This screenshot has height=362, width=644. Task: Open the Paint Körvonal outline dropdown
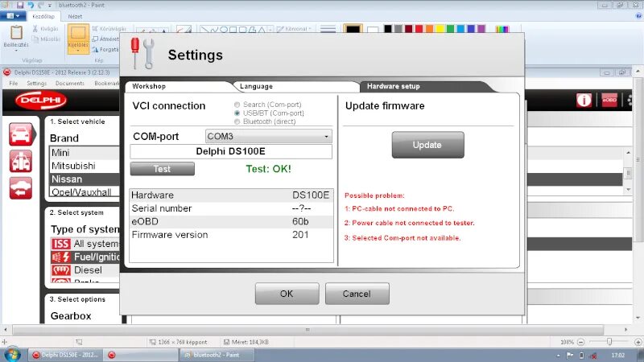point(294,29)
